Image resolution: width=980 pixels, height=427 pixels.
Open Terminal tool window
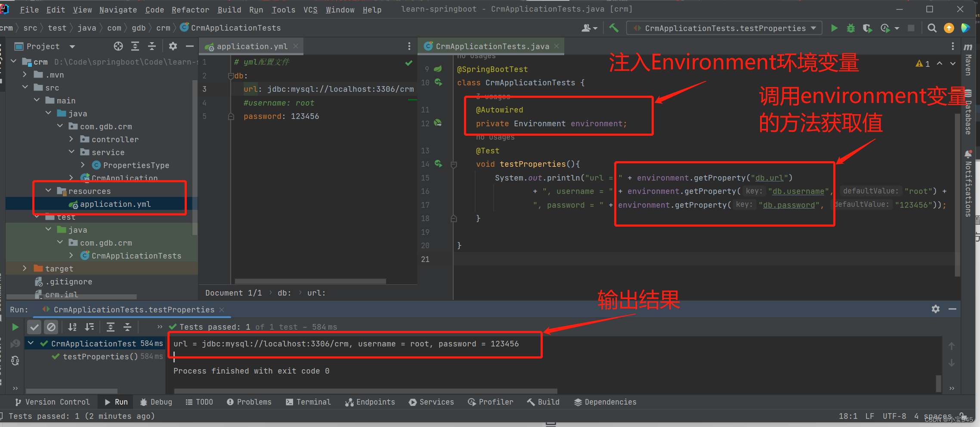tap(308, 402)
